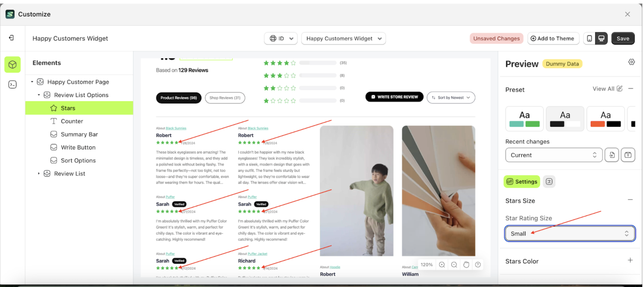Open the Elements cube panel in sidebar

click(12, 65)
